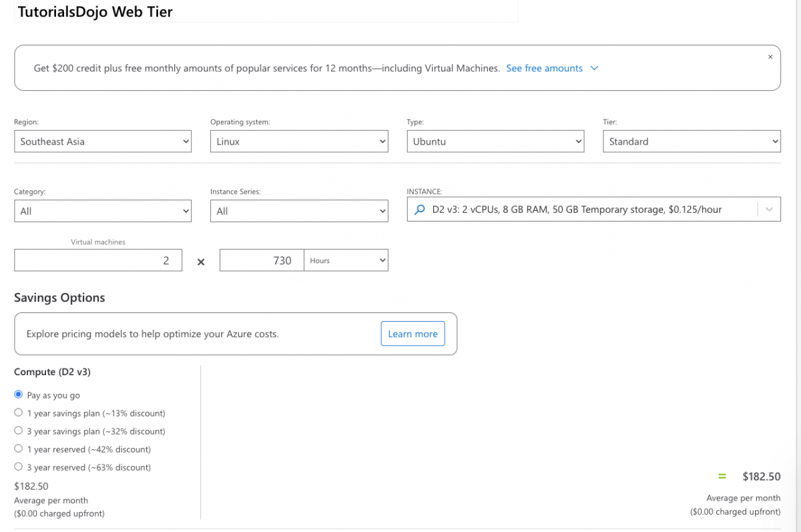
Task: Choose the 1 year savings plan
Action: (x=18, y=412)
